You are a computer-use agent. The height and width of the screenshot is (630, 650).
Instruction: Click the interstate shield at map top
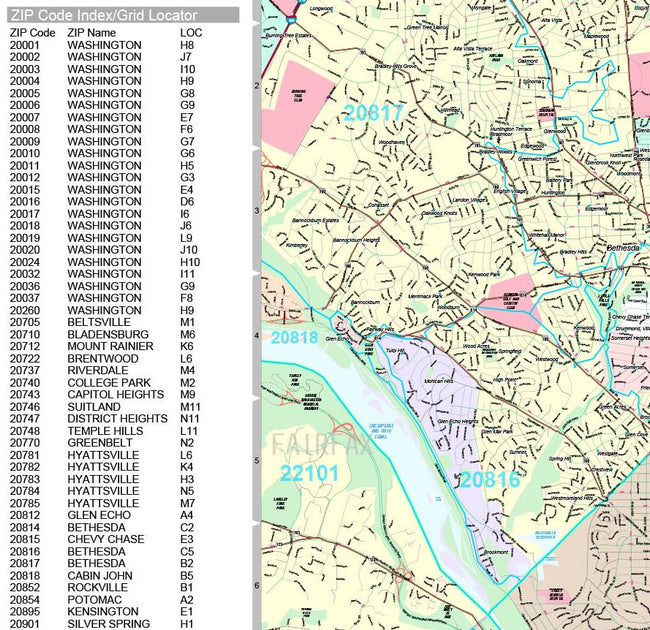coord(289,16)
